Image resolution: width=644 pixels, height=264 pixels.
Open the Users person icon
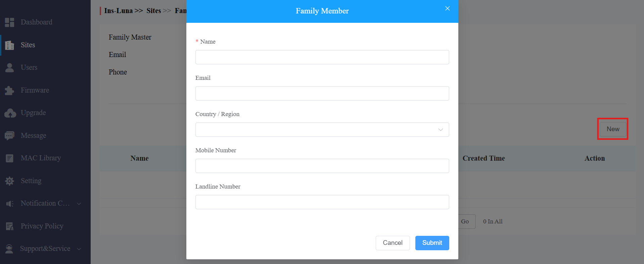[x=10, y=67]
